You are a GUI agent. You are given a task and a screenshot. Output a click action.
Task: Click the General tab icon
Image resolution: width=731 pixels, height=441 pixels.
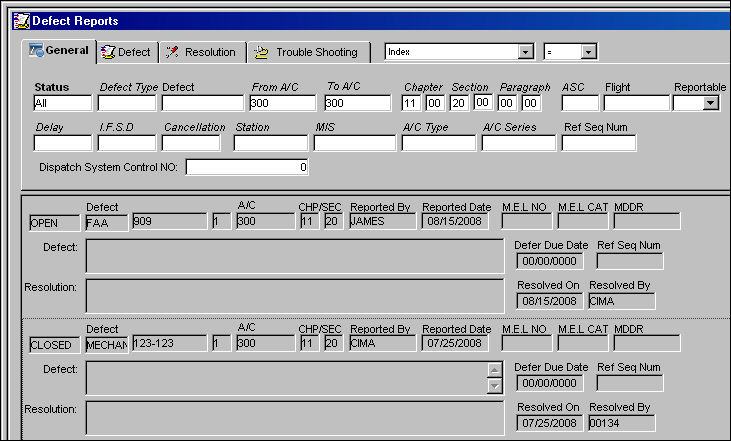click(36, 50)
